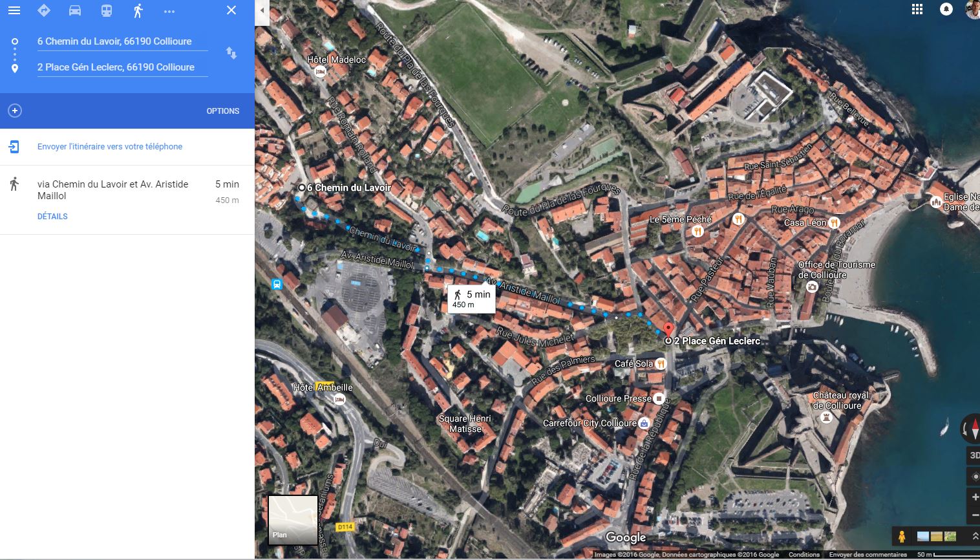Click Envoyer des commentaires link
Viewport: 980px width, 560px height.
868,554
